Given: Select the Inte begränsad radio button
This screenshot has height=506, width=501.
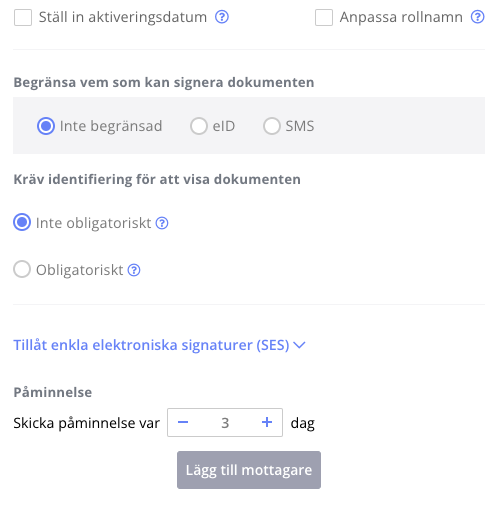Looking at the screenshot, I should pyautogui.click(x=46, y=126).
